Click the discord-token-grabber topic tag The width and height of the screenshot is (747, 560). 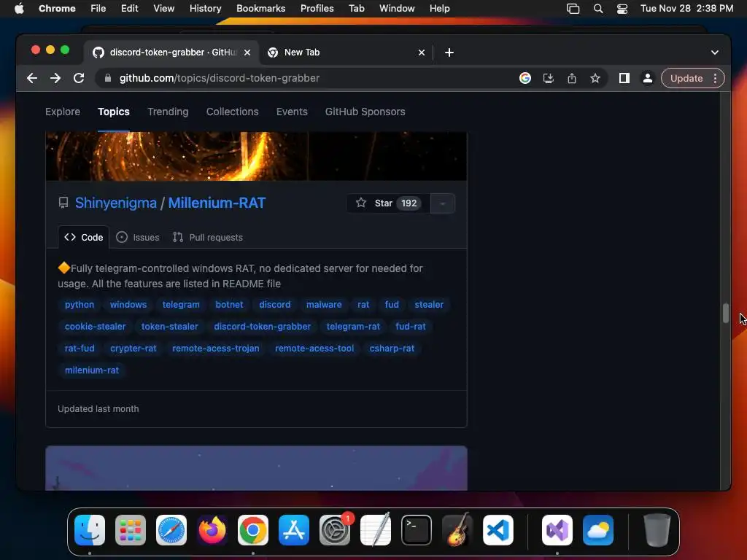262,327
